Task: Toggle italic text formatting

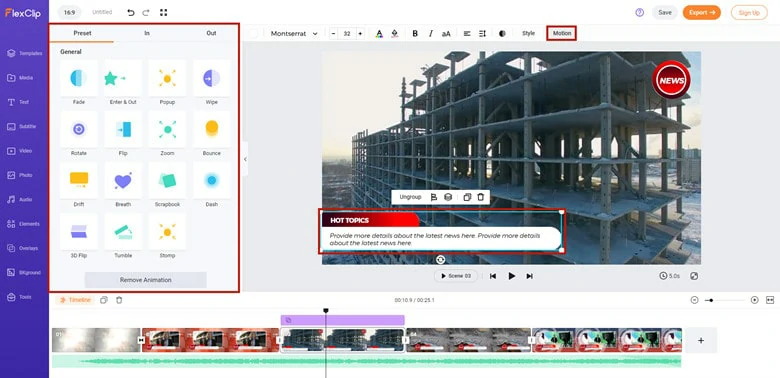Action: pyautogui.click(x=430, y=33)
